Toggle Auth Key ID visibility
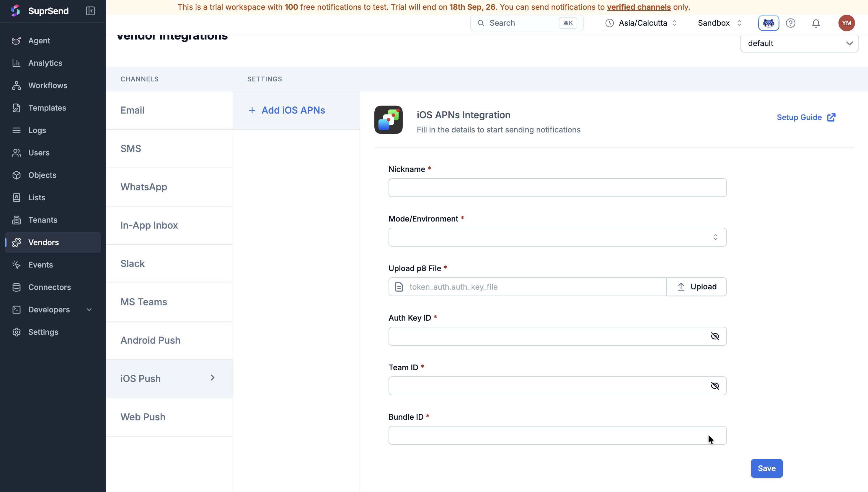This screenshot has width=868, height=492. [x=715, y=336]
